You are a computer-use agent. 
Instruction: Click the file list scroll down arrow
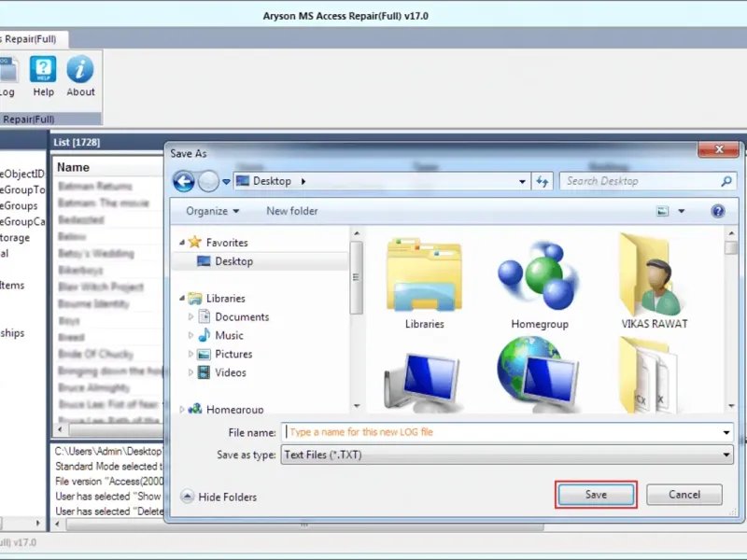pos(731,406)
